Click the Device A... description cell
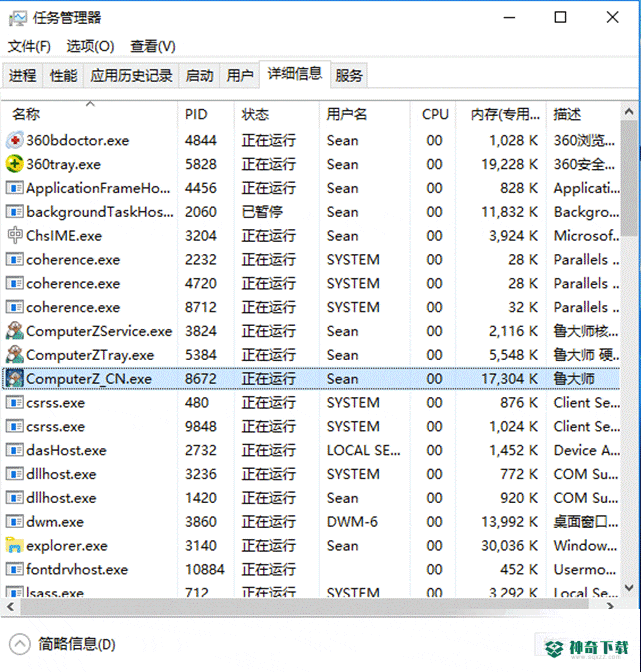Screen dimensions: 641x672 586,450
